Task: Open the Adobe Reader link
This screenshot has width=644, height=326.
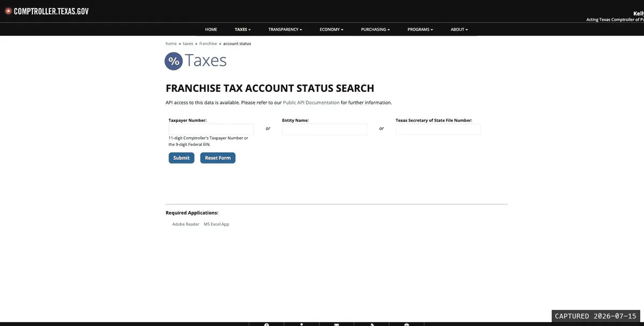Action: coord(186,224)
